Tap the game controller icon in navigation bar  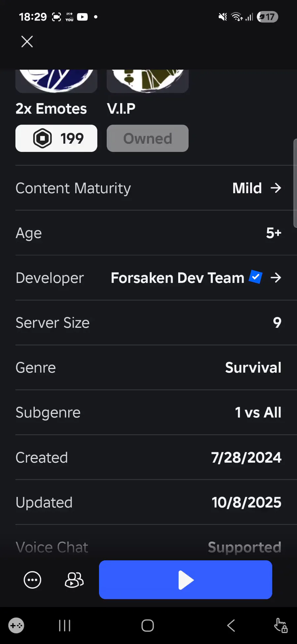coord(16,626)
